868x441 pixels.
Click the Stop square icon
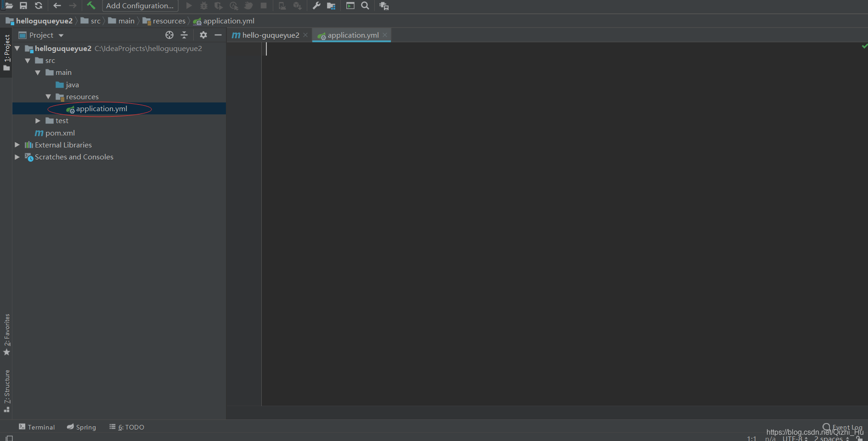(x=264, y=6)
